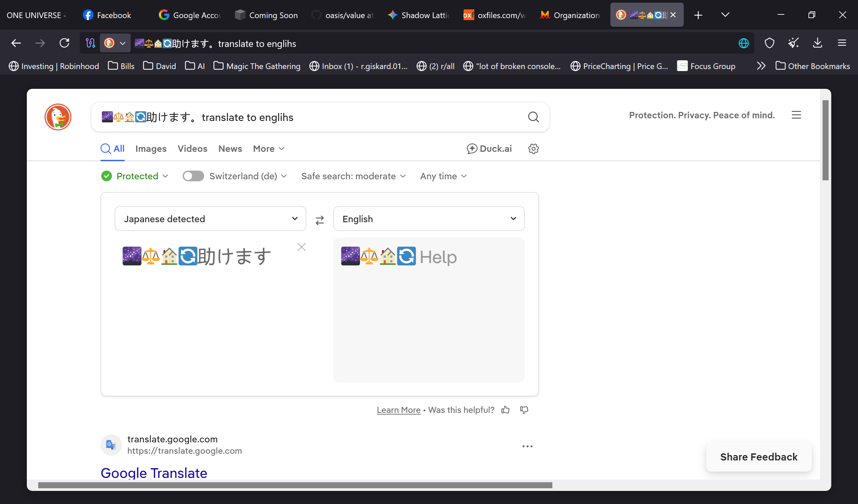Open the Switzerland (de) region dropdown
The image size is (858, 504).
pyautogui.click(x=248, y=176)
